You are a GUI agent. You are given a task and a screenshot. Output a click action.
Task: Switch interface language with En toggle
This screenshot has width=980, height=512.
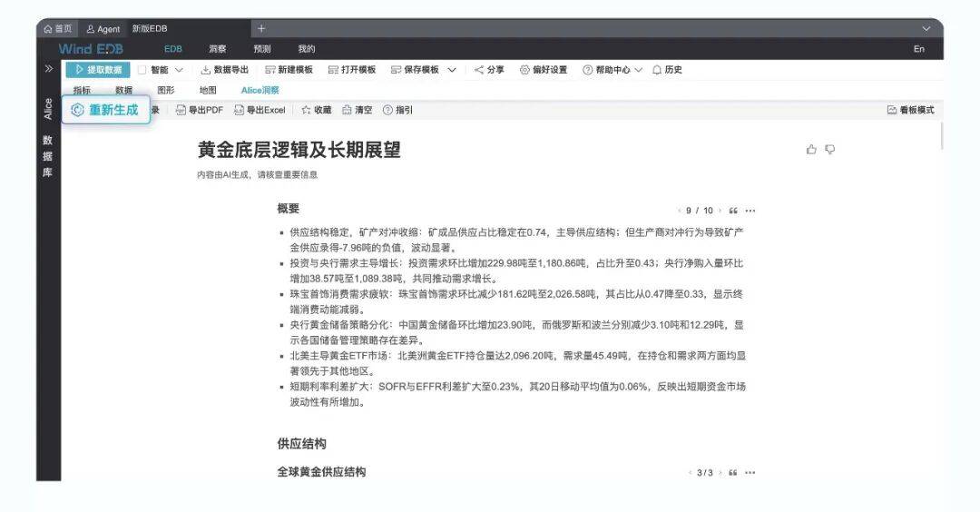point(919,49)
